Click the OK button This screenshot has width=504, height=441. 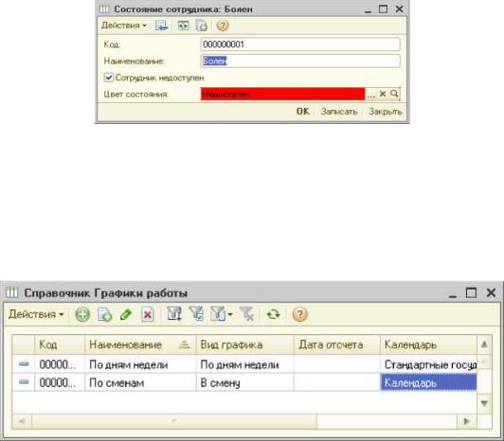coord(302,112)
